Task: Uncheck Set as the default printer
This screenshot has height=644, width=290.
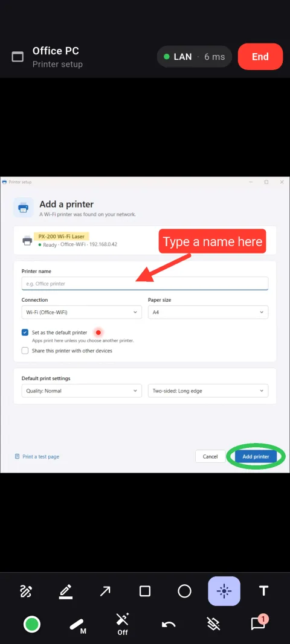Action: [x=25, y=333]
